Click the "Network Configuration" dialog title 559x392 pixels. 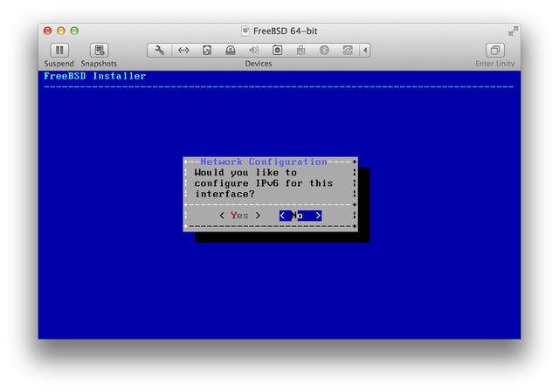click(264, 162)
